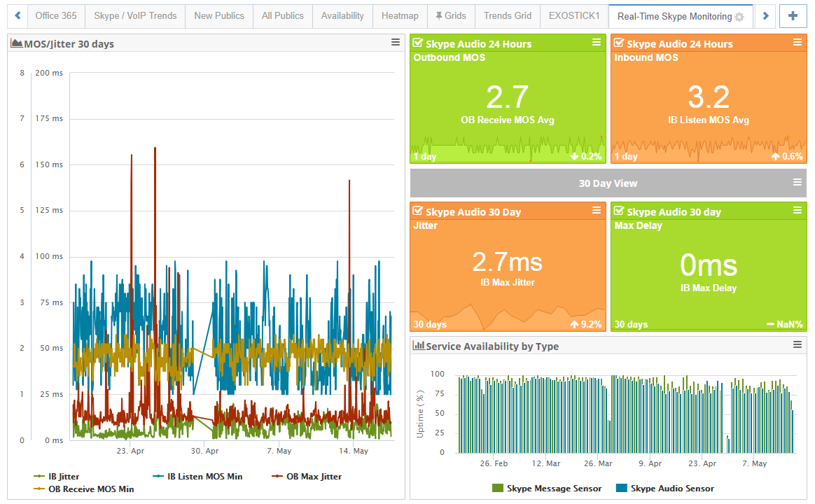Screen dimensions: 815x504
Task: Open the MOS/Jitter 30 days widget menu
Action: (396, 43)
